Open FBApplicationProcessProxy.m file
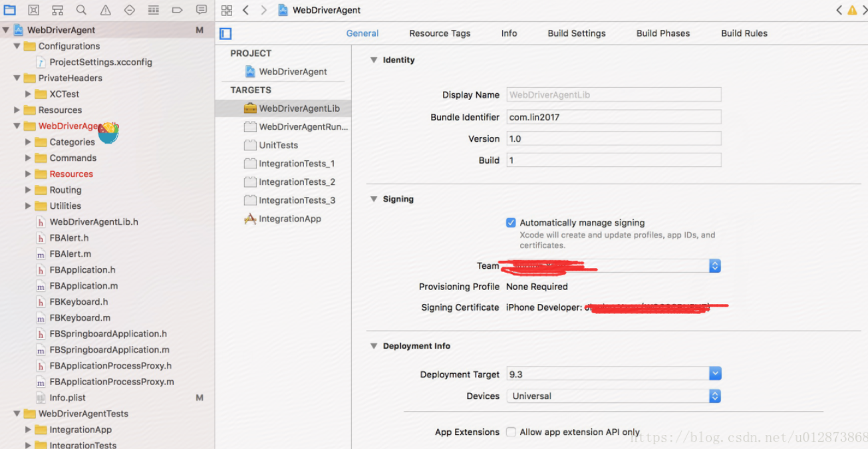868x449 pixels. click(105, 381)
